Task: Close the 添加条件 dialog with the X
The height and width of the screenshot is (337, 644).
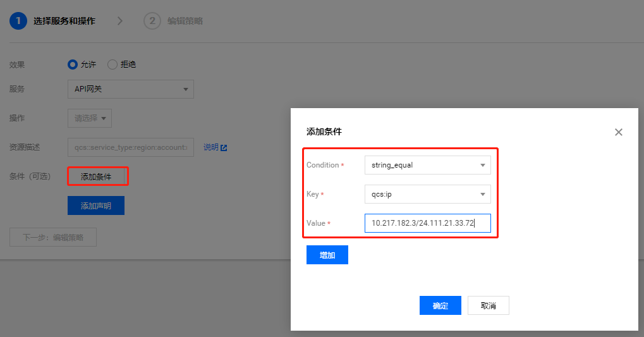Action: [618, 132]
